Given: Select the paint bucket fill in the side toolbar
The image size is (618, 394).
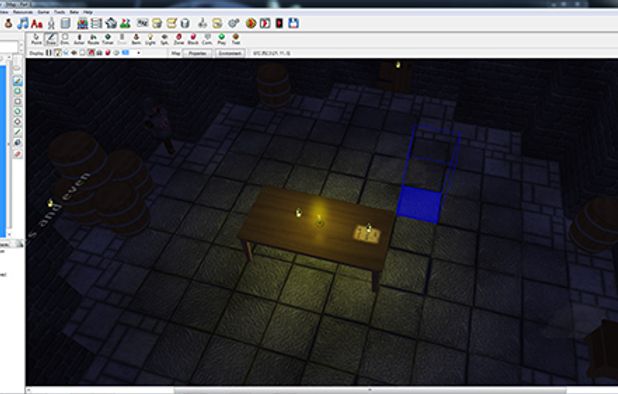Looking at the screenshot, I should pyautogui.click(x=18, y=143).
